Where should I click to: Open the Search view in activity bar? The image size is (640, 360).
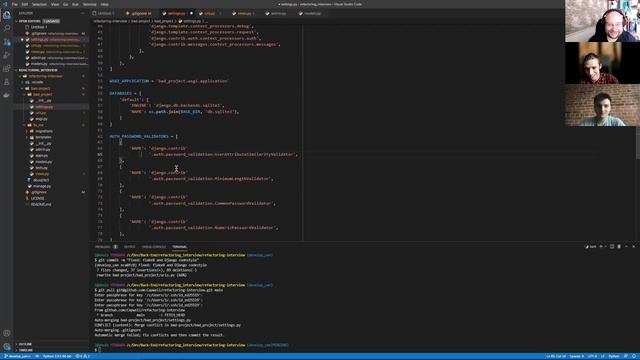7,28
